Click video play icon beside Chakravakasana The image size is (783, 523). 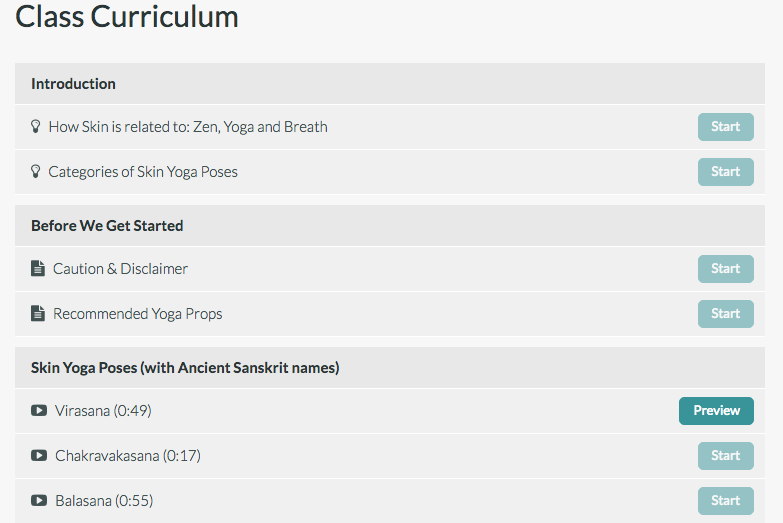pyautogui.click(x=39, y=456)
